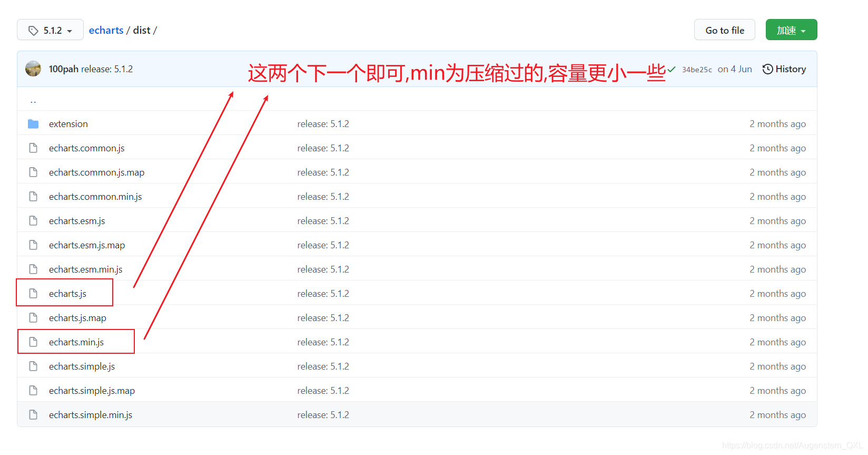Open the green 加速 dropdown button
This screenshot has height=455, width=868.
[791, 30]
